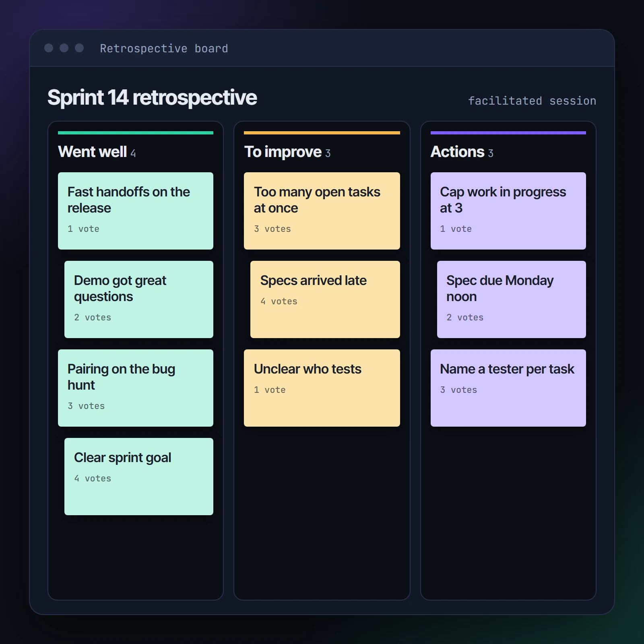Open the 'Fast handoffs on the release' card
The height and width of the screenshot is (644, 644).
point(136,211)
